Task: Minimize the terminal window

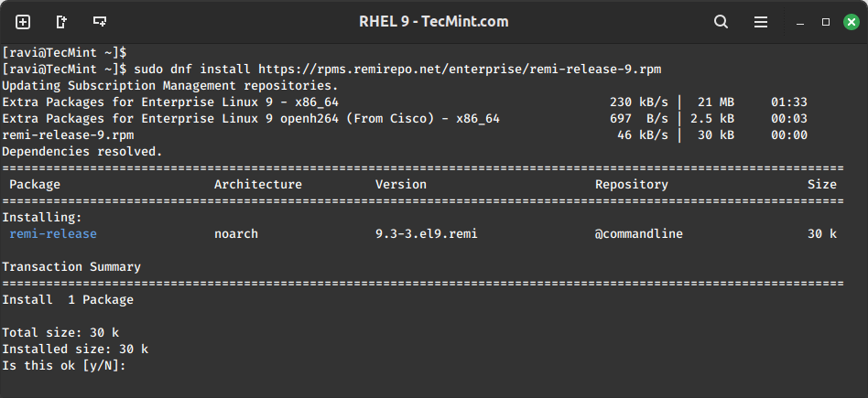Action: pyautogui.click(x=801, y=21)
